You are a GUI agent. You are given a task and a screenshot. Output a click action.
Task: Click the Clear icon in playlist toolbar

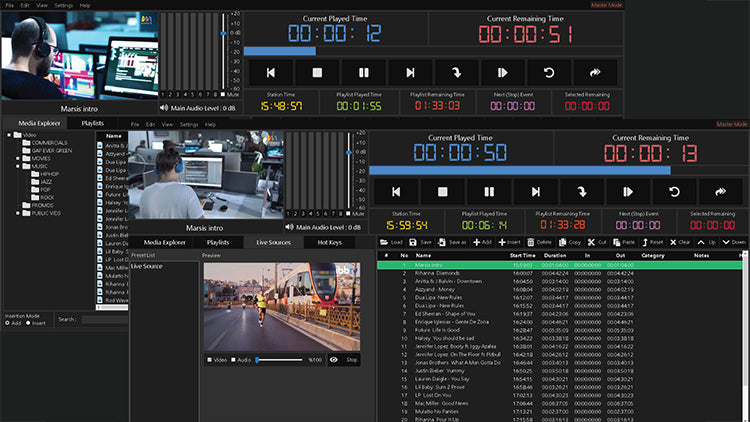(672, 242)
